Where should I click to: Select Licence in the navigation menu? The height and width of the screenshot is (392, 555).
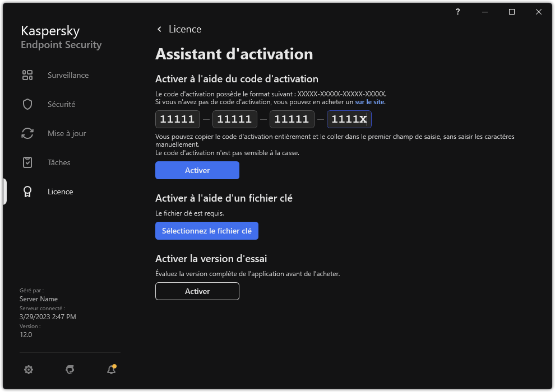click(59, 191)
